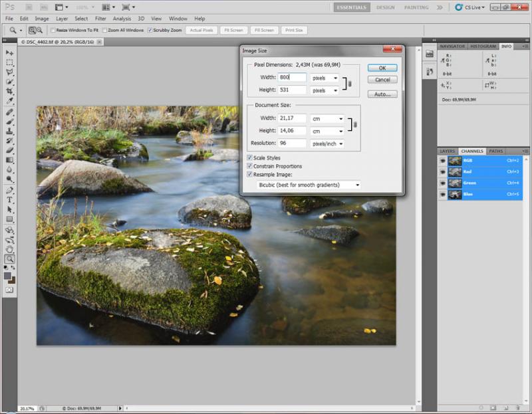This screenshot has height=414, width=532.
Task: Switch to the Histogram tab
Action: click(x=483, y=46)
